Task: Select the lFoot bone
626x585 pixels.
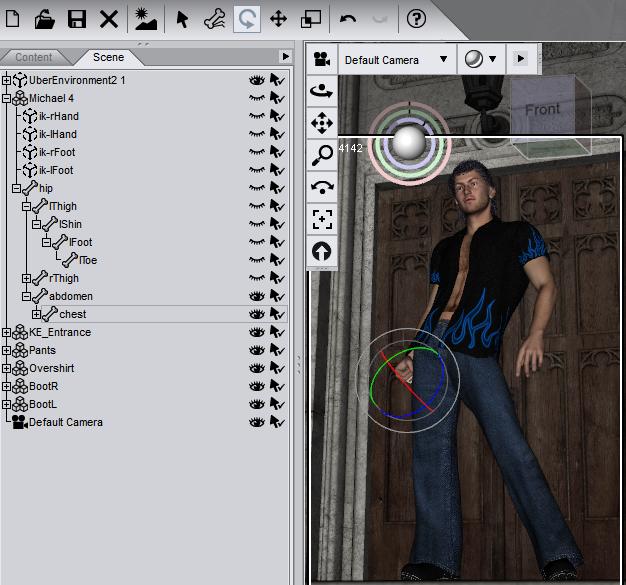Action: [x=80, y=242]
